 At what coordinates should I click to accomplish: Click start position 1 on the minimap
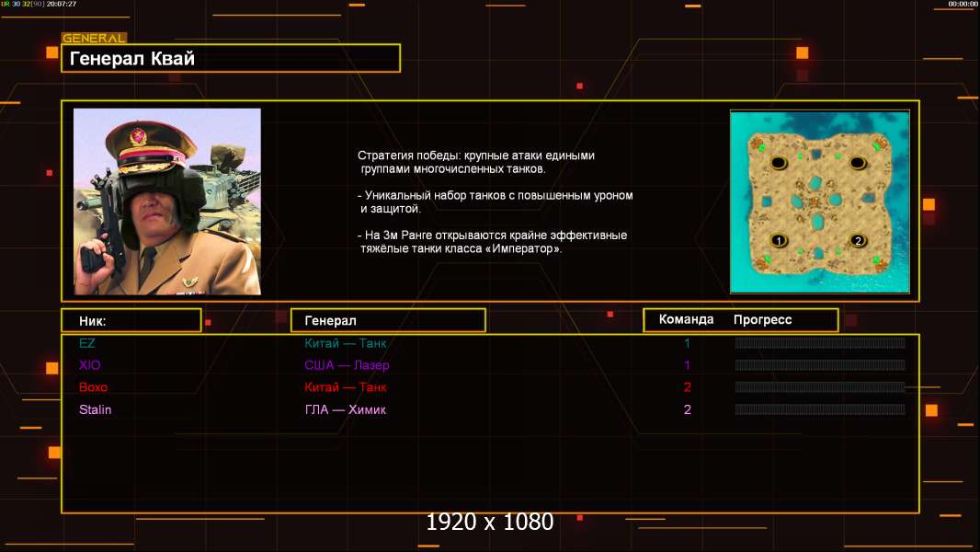(779, 240)
